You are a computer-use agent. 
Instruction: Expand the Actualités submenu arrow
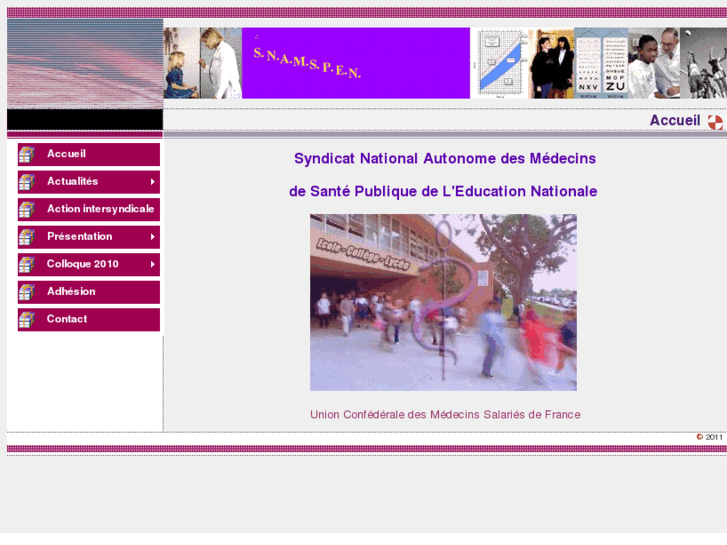click(x=153, y=182)
